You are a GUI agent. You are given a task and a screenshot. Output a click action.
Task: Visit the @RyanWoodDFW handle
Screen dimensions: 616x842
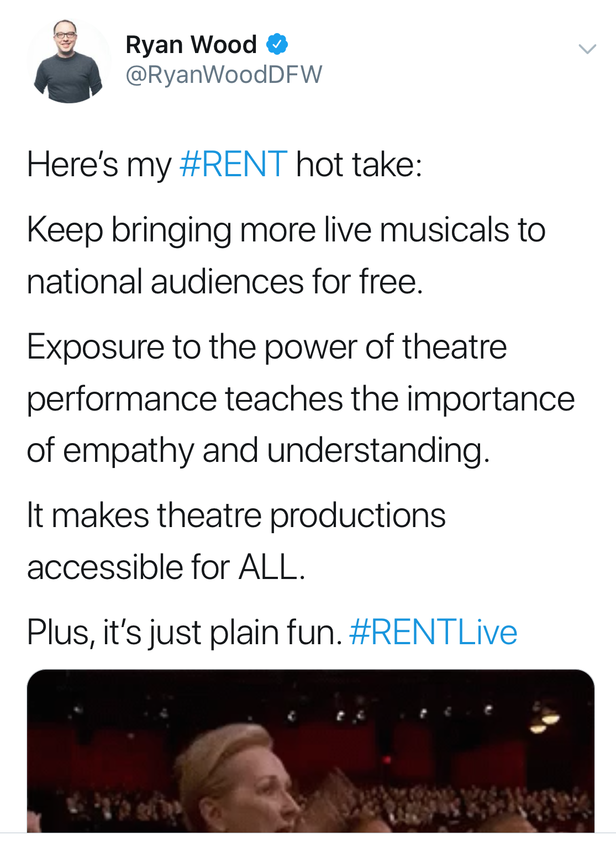pyautogui.click(x=224, y=75)
